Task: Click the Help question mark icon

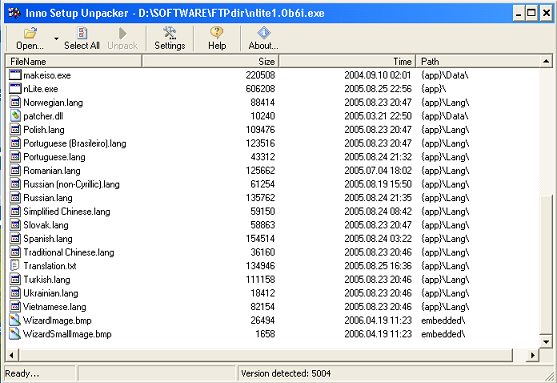Action: tap(216, 32)
